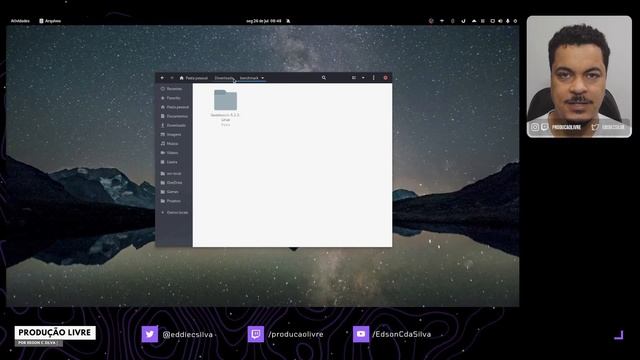Image resolution: width=640 pixels, height=360 pixels.
Task: Open the three-dot menu in Files header
Action: pos(373,78)
